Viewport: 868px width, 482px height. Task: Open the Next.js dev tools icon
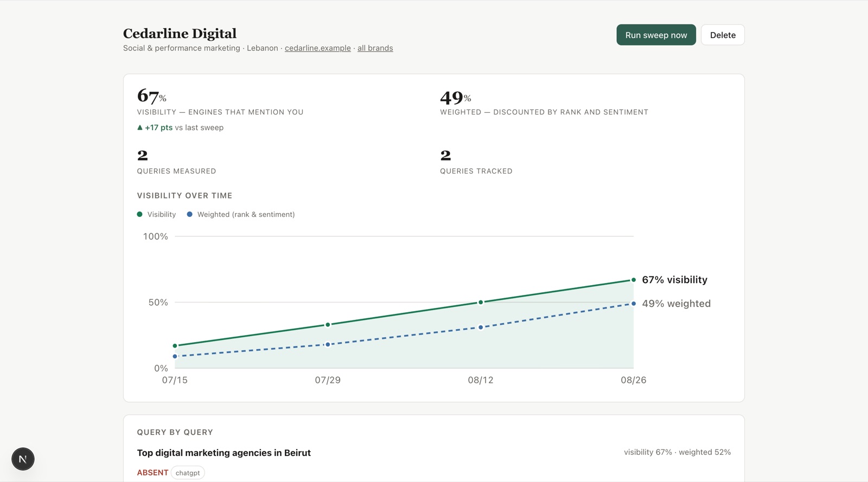[x=23, y=459]
